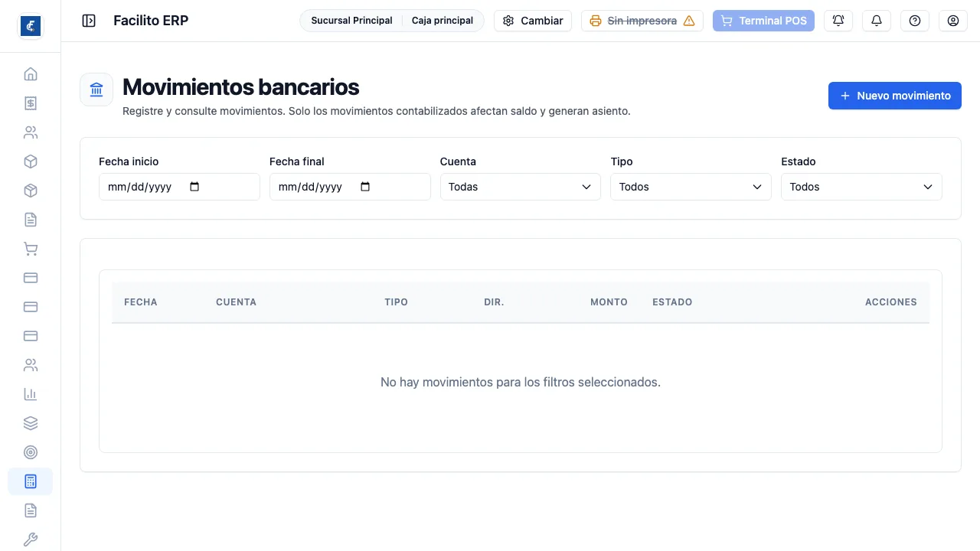Viewport: 980px width, 551px height.
Task: Open the target sidebar icon
Action: click(x=31, y=452)
